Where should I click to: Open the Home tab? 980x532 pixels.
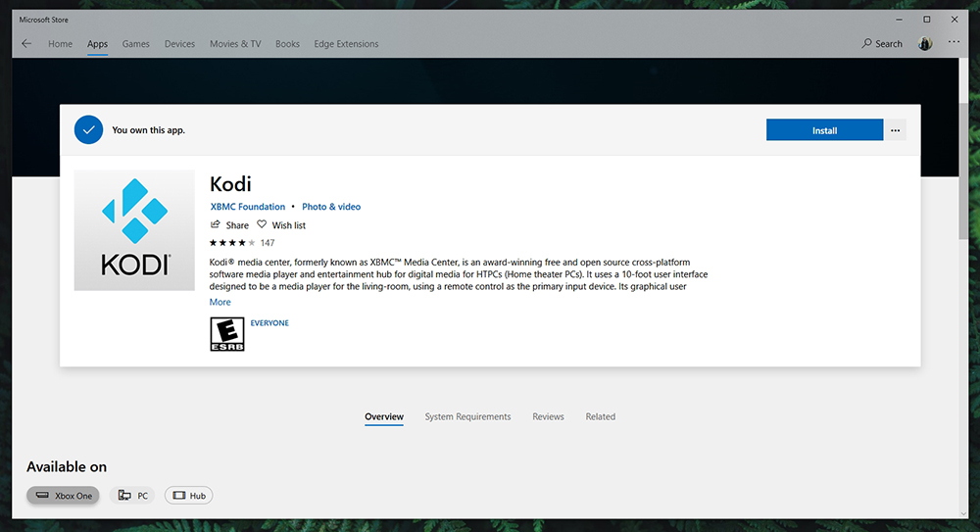coord(60,44)
